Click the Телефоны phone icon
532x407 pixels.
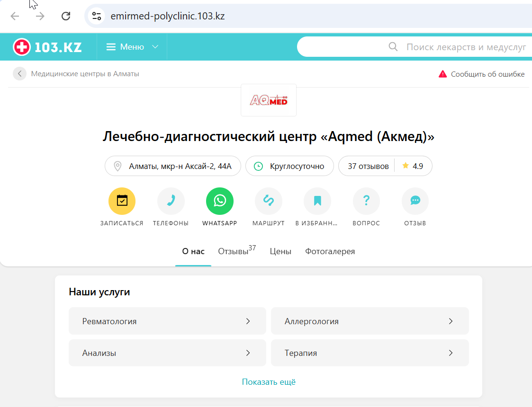tap(171, 201)
